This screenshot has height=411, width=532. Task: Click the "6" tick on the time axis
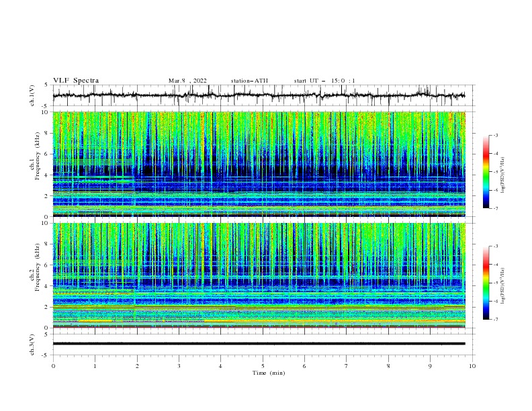click(304, 366)
